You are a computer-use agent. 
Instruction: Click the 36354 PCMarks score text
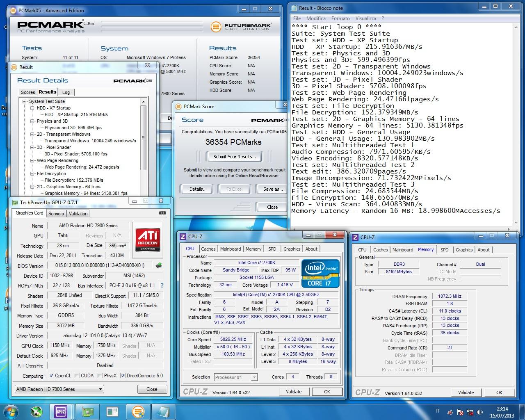click(233, 142)
